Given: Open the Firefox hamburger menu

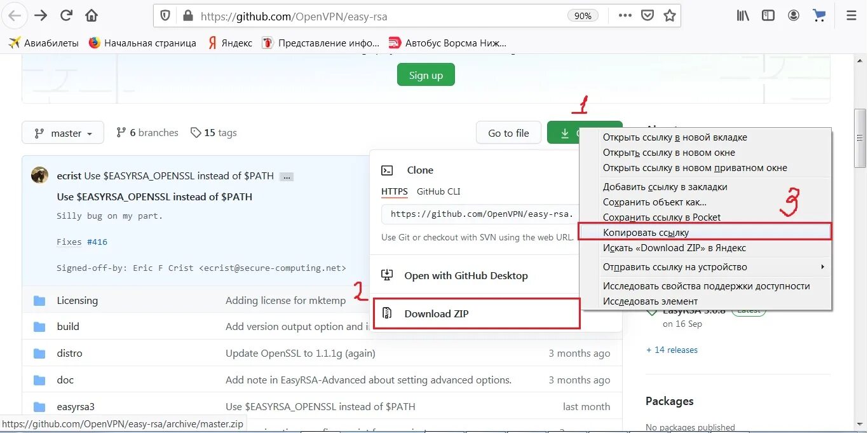Looking at the screenshot, I should (x=851, y=16).
